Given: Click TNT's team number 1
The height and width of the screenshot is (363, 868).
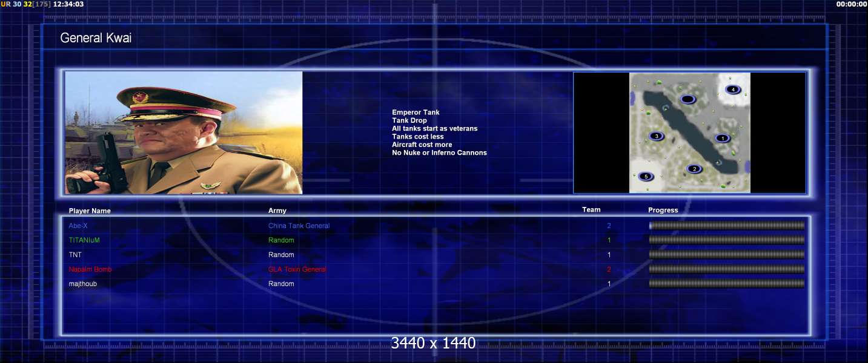Looking at the screenshot, I should 609,255.
